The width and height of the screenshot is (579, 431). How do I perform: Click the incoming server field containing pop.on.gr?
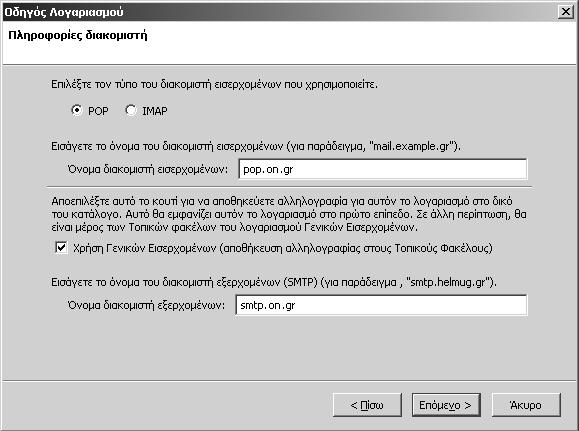pyautogui.click(x=383, y=169)
